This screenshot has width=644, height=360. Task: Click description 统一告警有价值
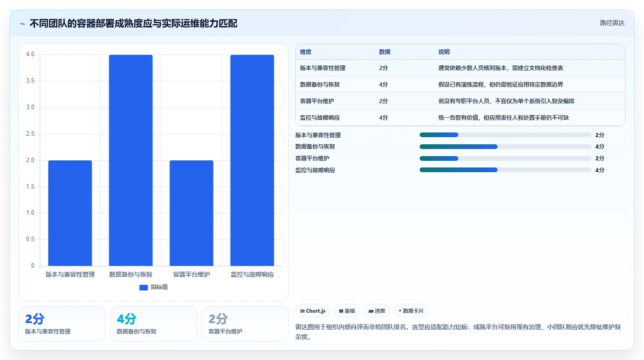[504, 118]
